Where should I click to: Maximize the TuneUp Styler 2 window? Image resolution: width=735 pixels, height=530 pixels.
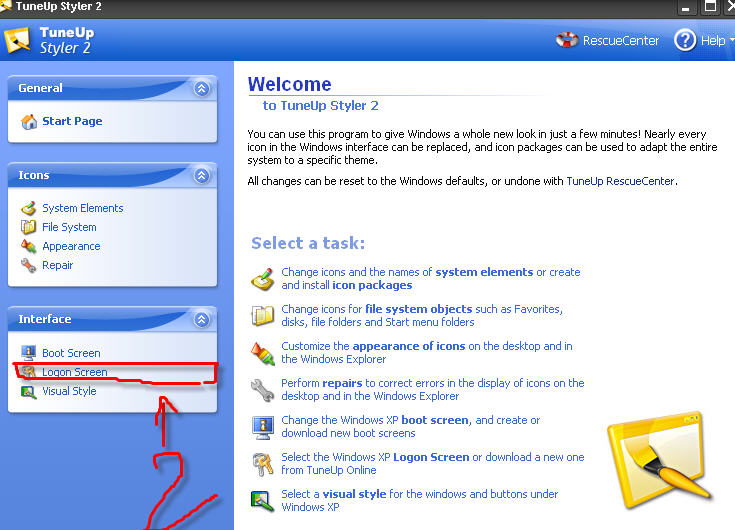pyautogui.click(x=711, y=7)
